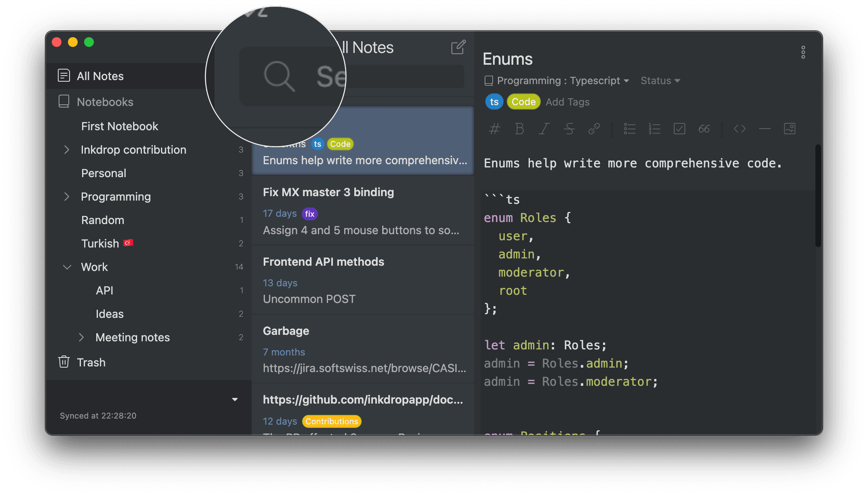
Task: Insert an image using the toolbar icon
Action: point(790,129)
